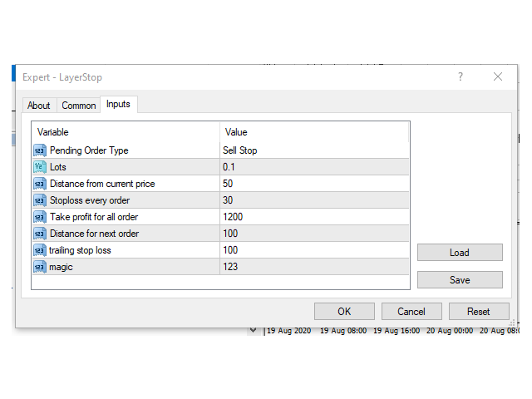Screen dimensions: 532x399
Task: Select the Sell Stop value cell
Action: 314,150
